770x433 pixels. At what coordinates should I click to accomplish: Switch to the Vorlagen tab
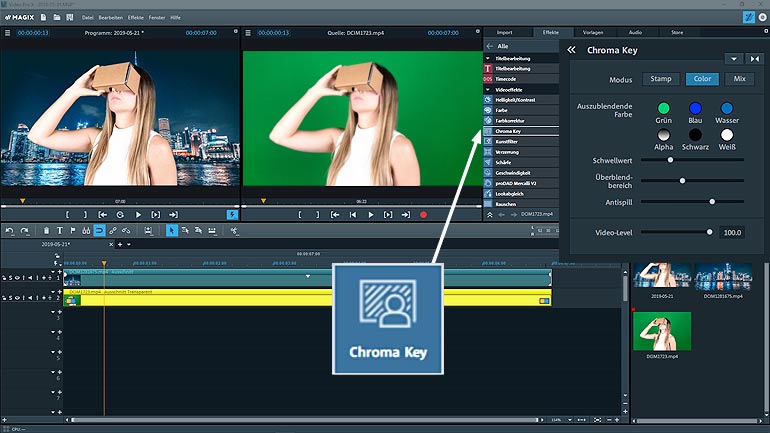593,32
